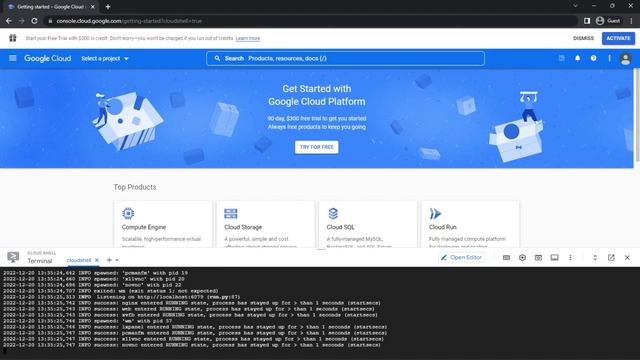
Task: Open the Chrome three-dot menu
Action: [631, 21]
